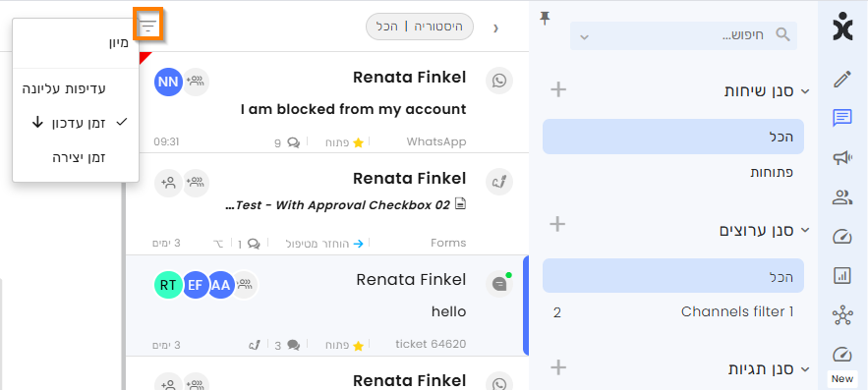Click the app logo in the sidebar
Viewport: 868px width, 390px height.
point(842,27)
